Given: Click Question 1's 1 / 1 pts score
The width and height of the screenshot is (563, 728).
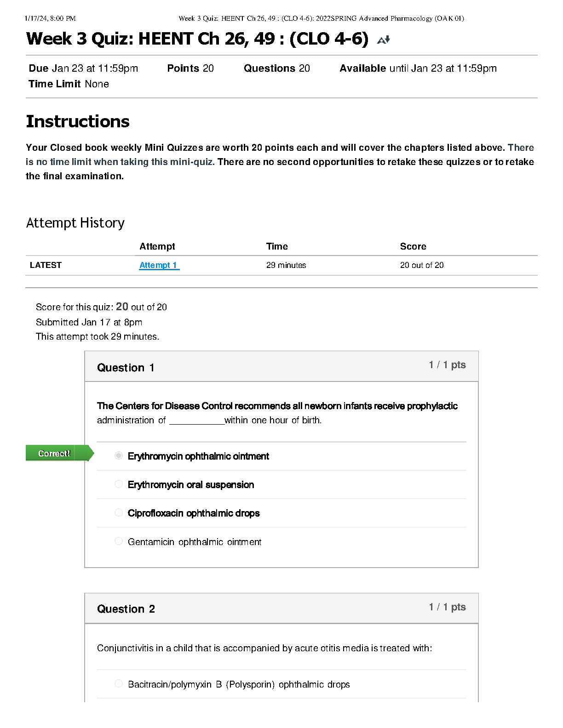Looking at the screenshot, I should point(447,365).
